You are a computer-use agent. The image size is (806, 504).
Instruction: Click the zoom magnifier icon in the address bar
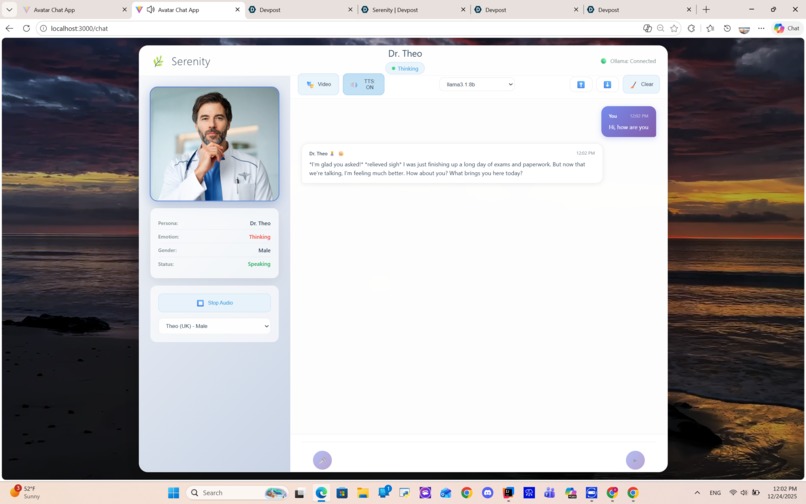pos(661,28)
